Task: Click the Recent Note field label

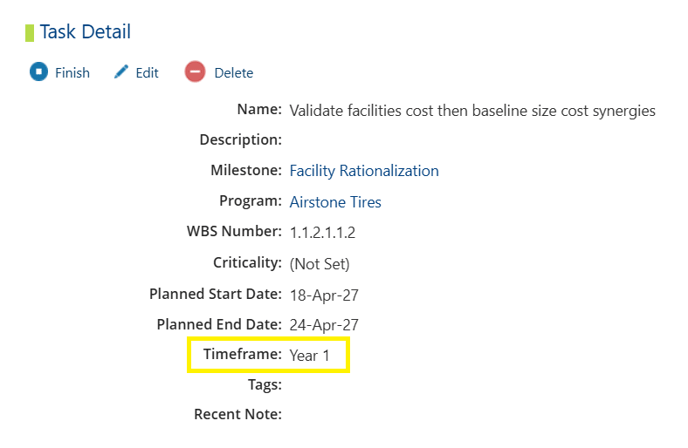Action: pyautogui.click(x=238, y=414)
